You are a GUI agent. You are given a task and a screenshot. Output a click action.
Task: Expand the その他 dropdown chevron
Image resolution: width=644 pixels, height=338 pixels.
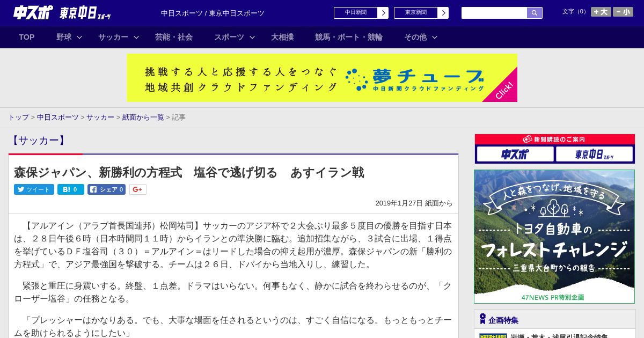pyautogui.click(x=435, y=37)
